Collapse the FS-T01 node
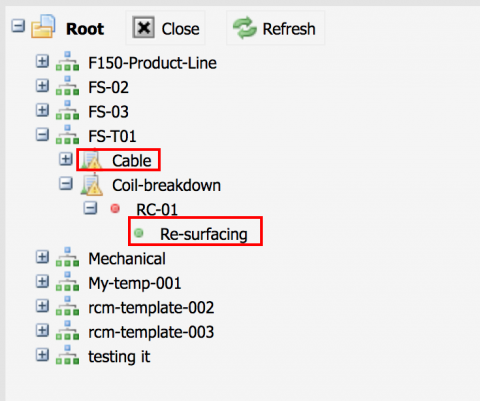The height and width of the screenshot is (401, 480). (x=42, y=135)
